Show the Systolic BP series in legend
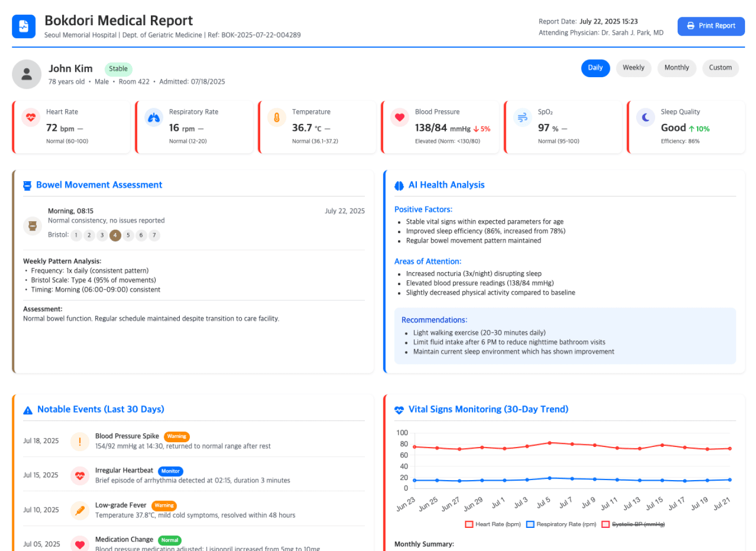Viewport: 756px width, 551px height. click(633, 524)
